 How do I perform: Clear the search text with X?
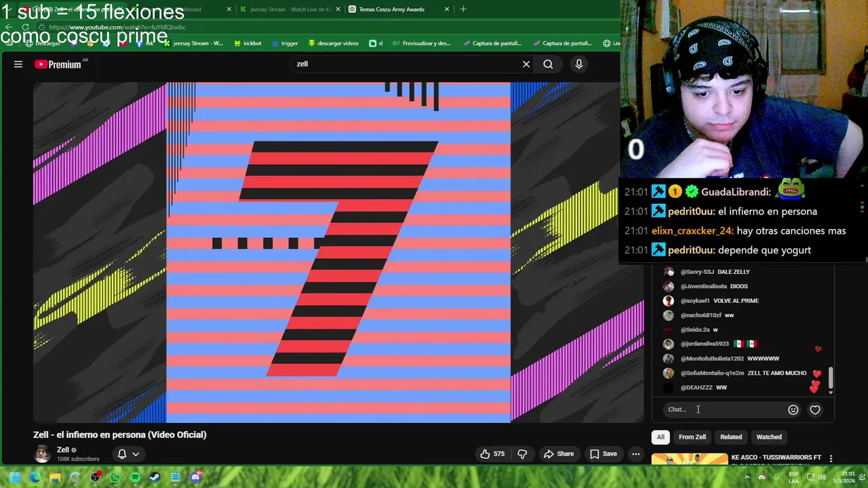pos(526,64)
